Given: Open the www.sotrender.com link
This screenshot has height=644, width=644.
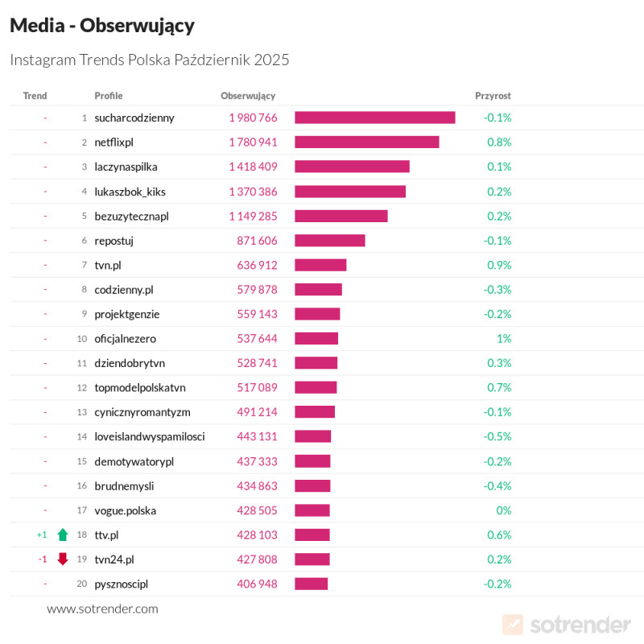Looking at the screenshot, I should click(102, 609).
